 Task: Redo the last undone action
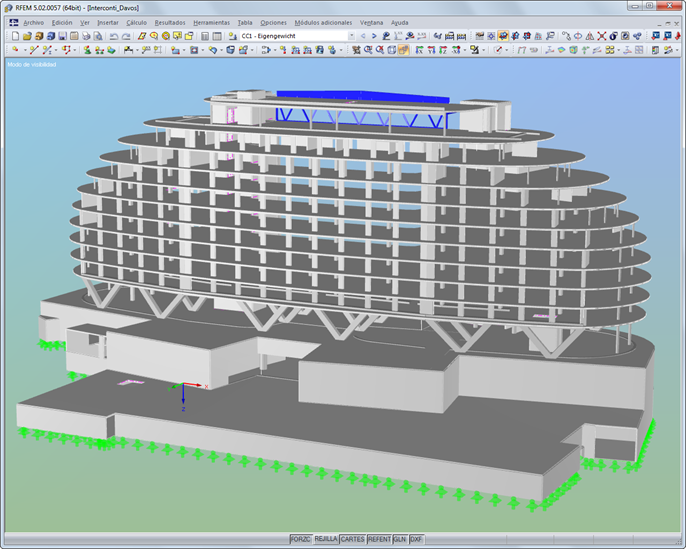(x=126, y=36)
